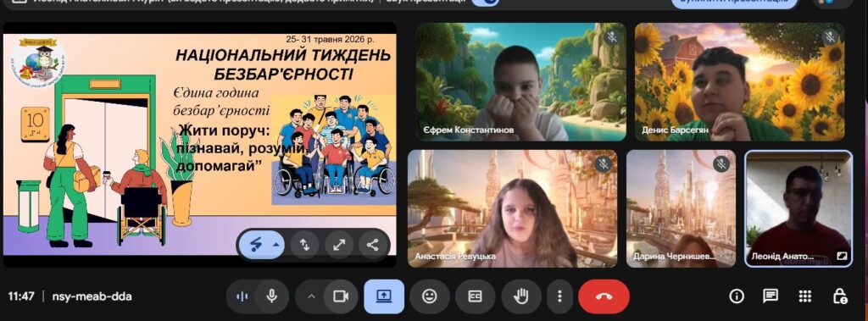
Task: Expand the arrow next to the annotation pen
Action: pos(275,245)
